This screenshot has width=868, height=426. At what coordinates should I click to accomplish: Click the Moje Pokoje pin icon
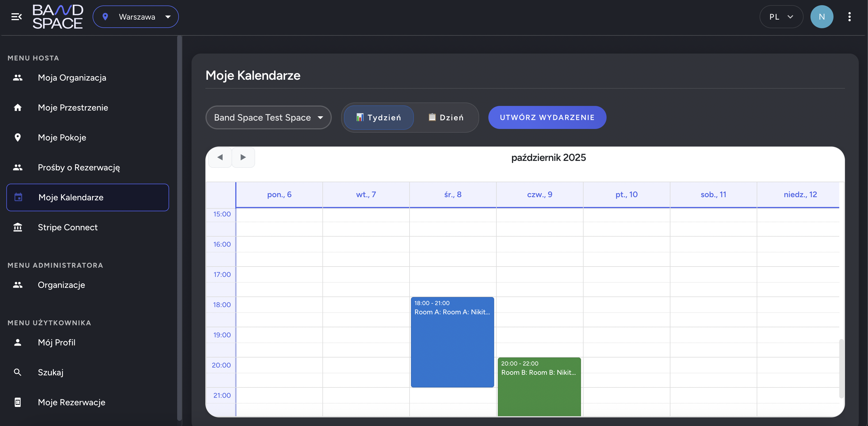pyautogui.click(x=18, y=138)
